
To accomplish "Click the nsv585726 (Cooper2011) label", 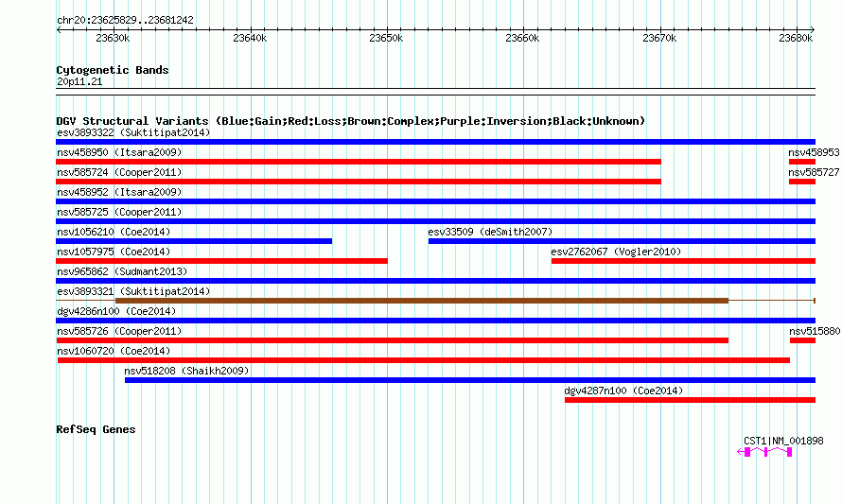I will click(x=119, y=331).
